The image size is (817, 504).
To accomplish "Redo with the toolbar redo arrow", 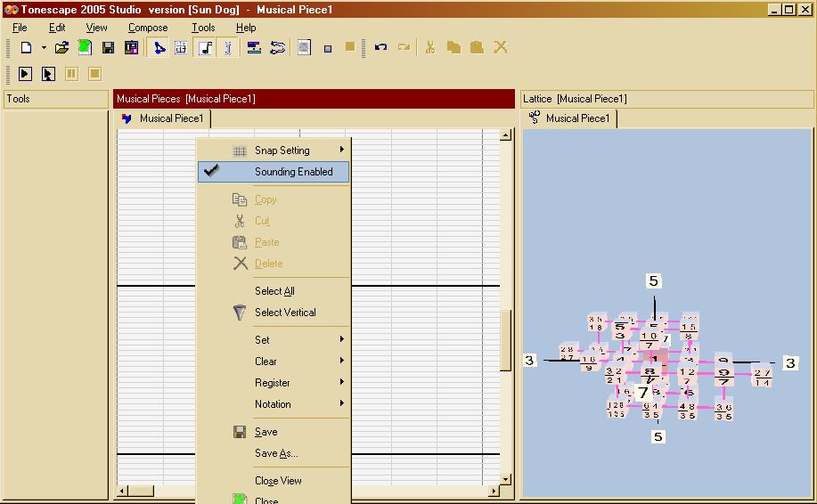I will point(404,48).
